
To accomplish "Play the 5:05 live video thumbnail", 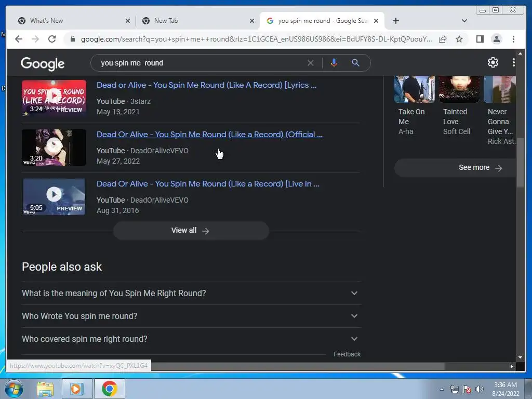I will point(54,197).
